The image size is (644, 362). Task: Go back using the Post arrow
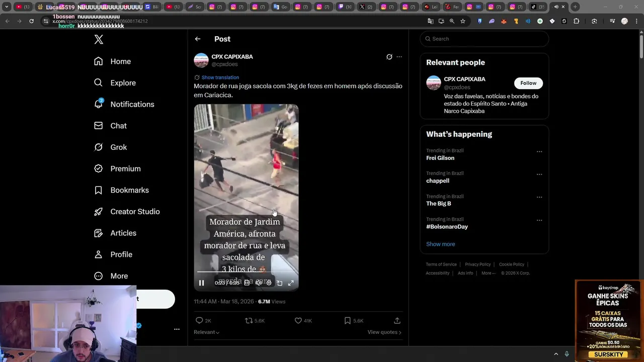[198, 39]
